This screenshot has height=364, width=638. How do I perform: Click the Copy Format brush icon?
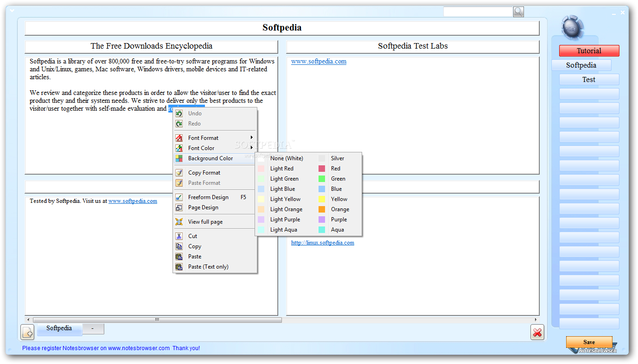(x=179, y=173)
